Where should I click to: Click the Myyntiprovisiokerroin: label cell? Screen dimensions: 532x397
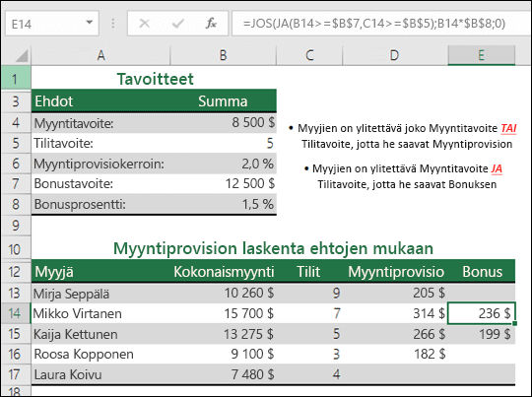click(x=100, y=164)
